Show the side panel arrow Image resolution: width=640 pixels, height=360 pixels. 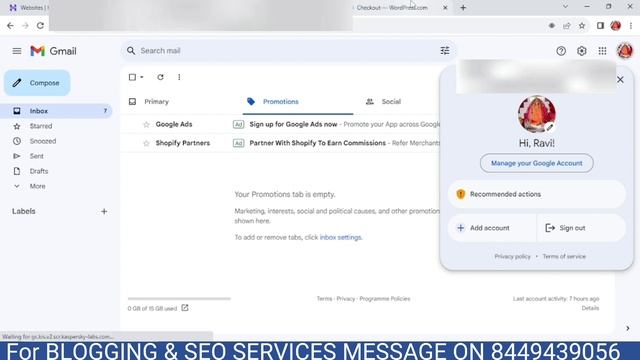[x=628, y=328]
